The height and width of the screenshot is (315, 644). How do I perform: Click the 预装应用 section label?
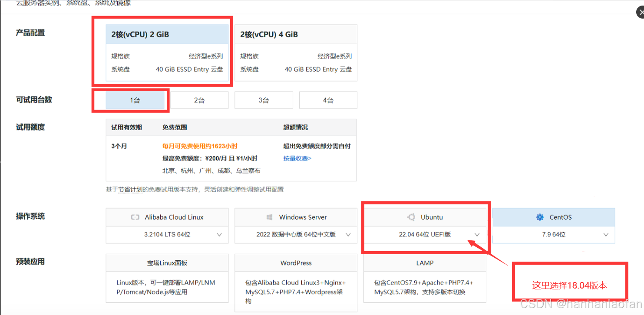[x=30, y=262]
